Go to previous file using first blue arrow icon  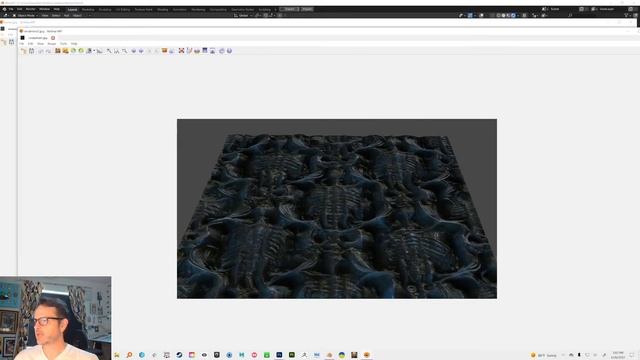coord(133,51)
